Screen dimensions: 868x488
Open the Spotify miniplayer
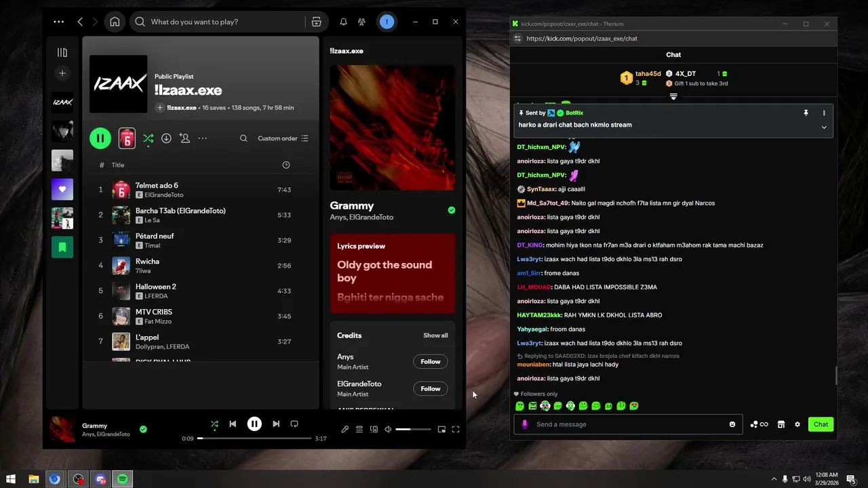coord(441,429)
